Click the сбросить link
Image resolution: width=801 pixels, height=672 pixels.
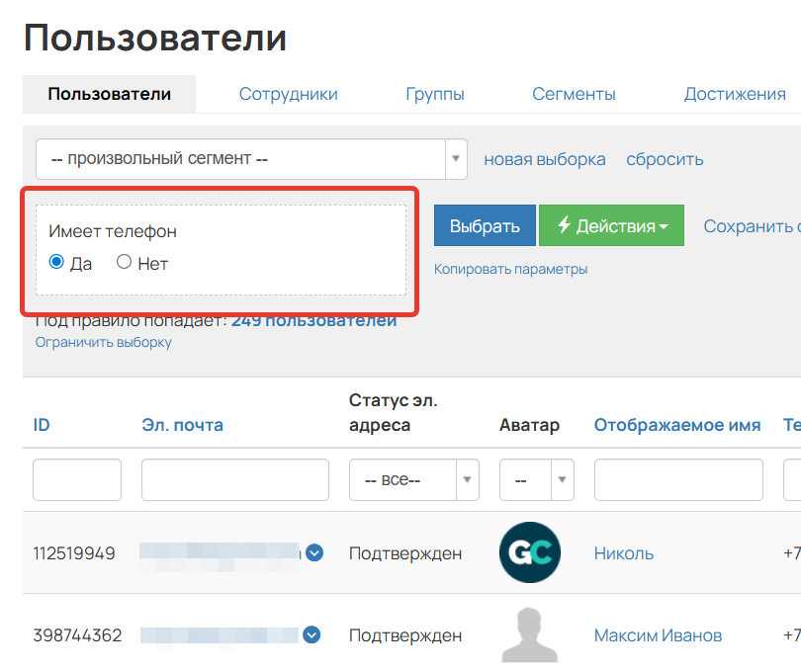point(664,159)
